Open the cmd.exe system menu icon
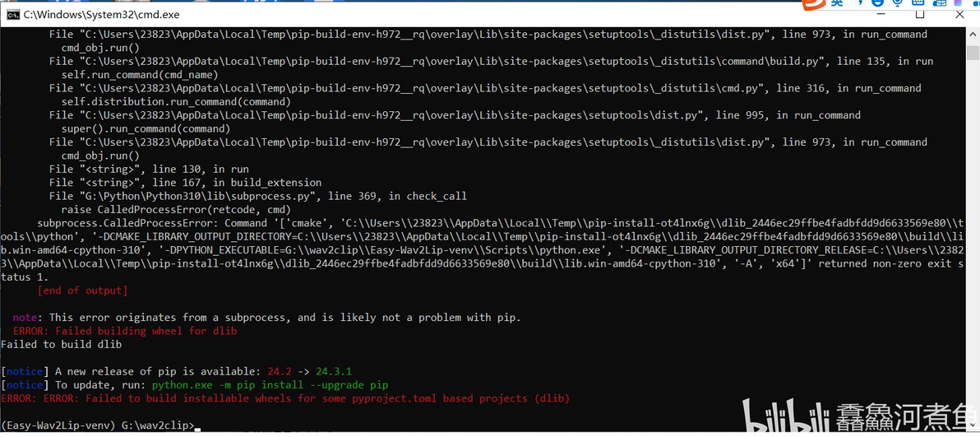The width and height of the screenshot is (980, 437). point(11,14)
